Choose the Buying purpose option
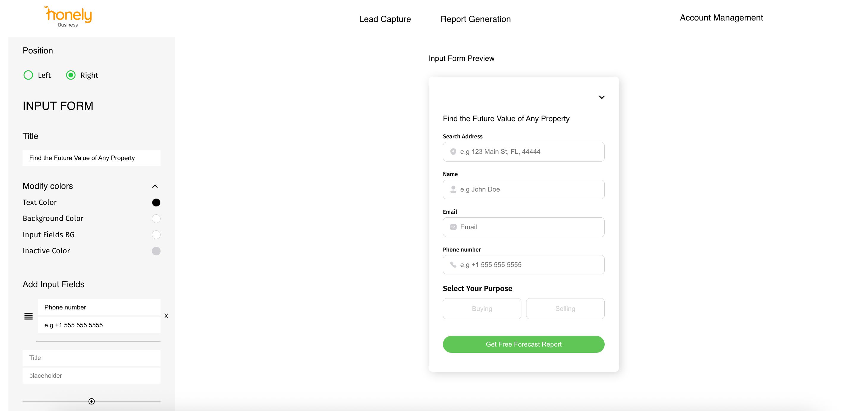868x411 pixels. (x=482, y=309)
